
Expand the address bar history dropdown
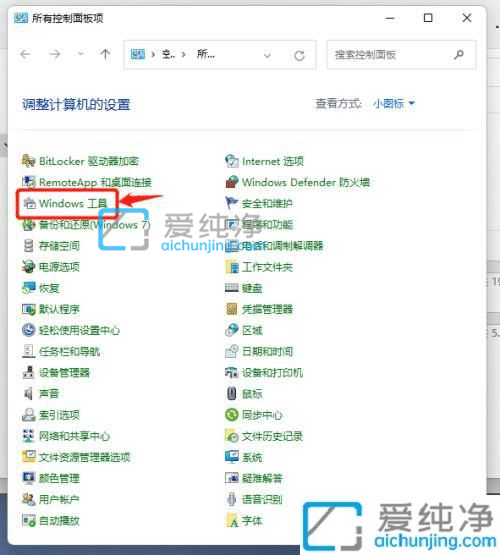(x=268, y=55)
